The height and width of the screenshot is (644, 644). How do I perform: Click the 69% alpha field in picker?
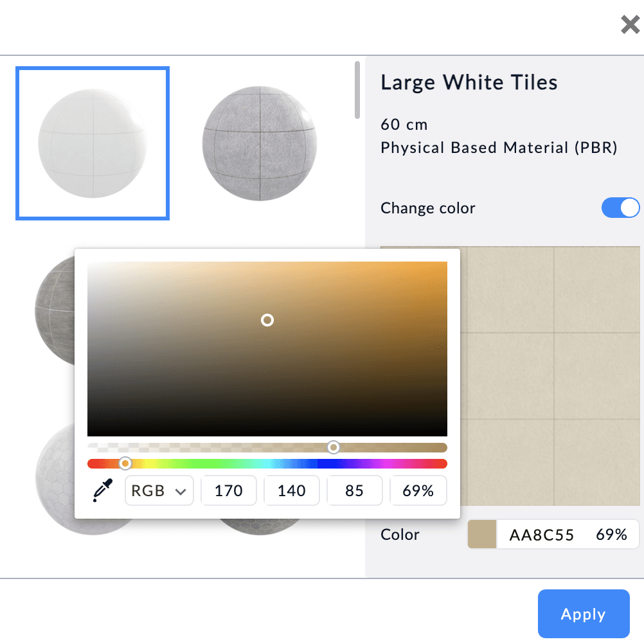pyautogui.click(x=418, y=491)
